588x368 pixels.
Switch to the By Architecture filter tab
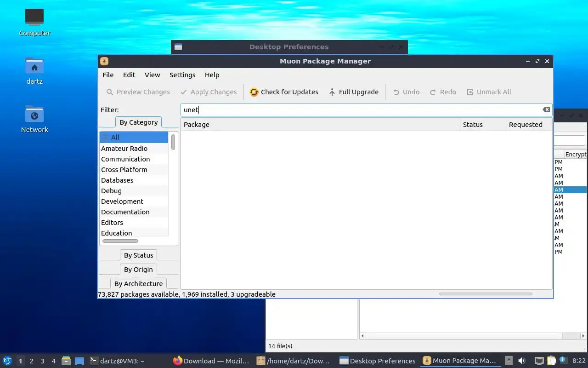point(138,284)
